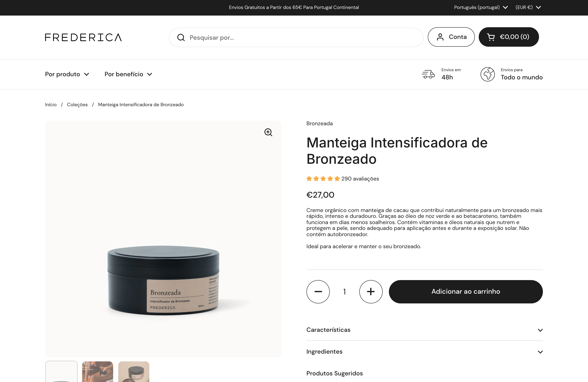Open the Por benefício menu
The image size is (588, 382).
point(128,74)
